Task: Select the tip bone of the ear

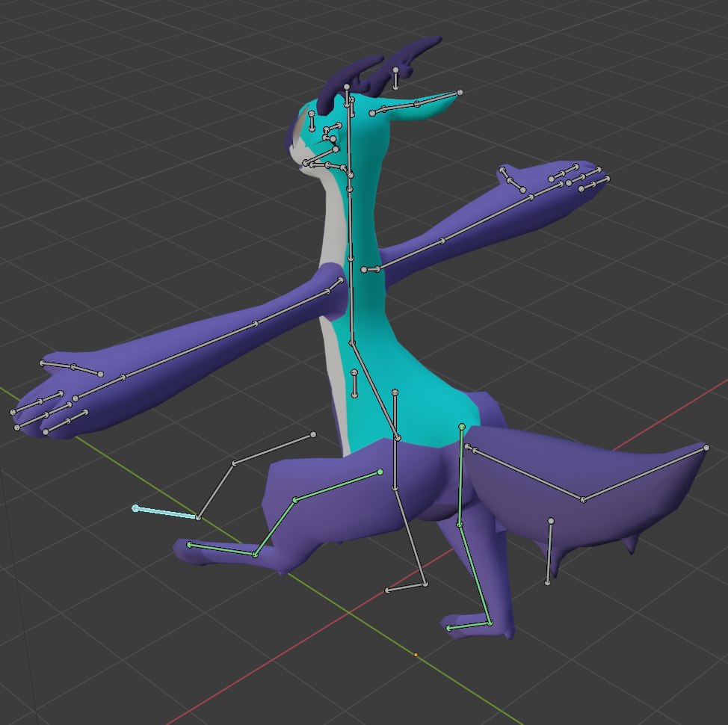Action: (438, 99)
